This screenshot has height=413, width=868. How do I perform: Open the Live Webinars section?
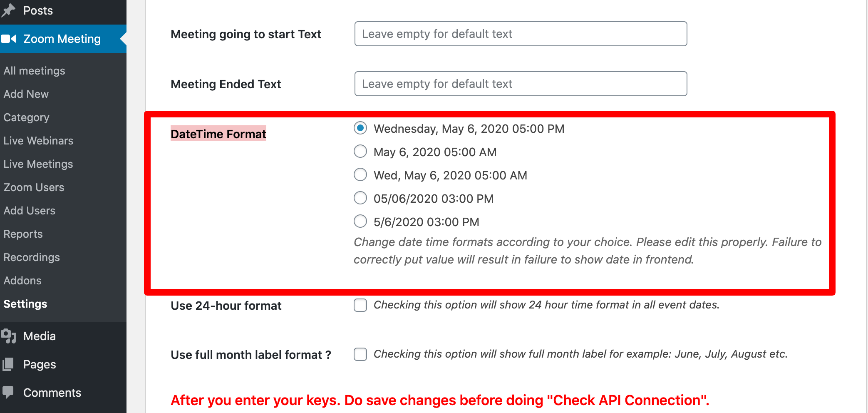(38, 140)
